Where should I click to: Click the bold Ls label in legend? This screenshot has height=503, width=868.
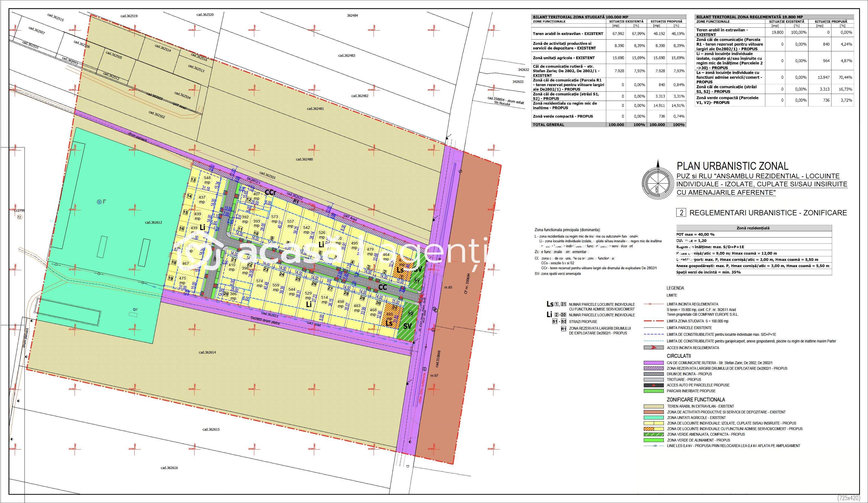[x=550, y=304]
